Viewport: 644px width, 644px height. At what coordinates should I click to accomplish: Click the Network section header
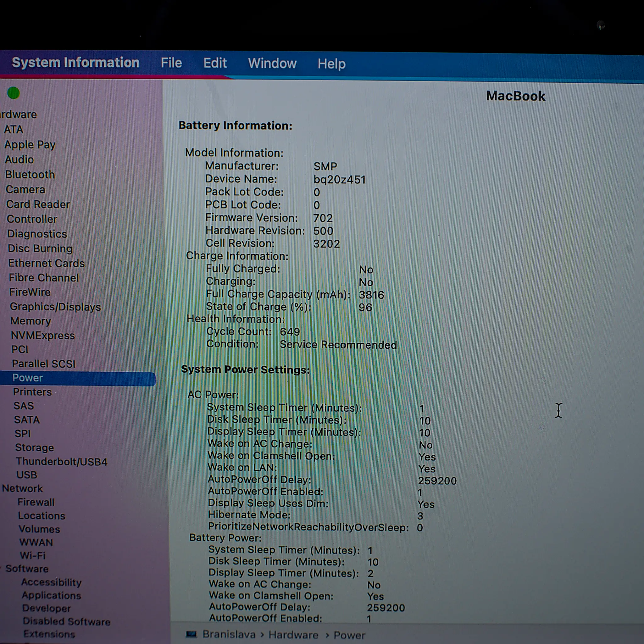(22, 488)
